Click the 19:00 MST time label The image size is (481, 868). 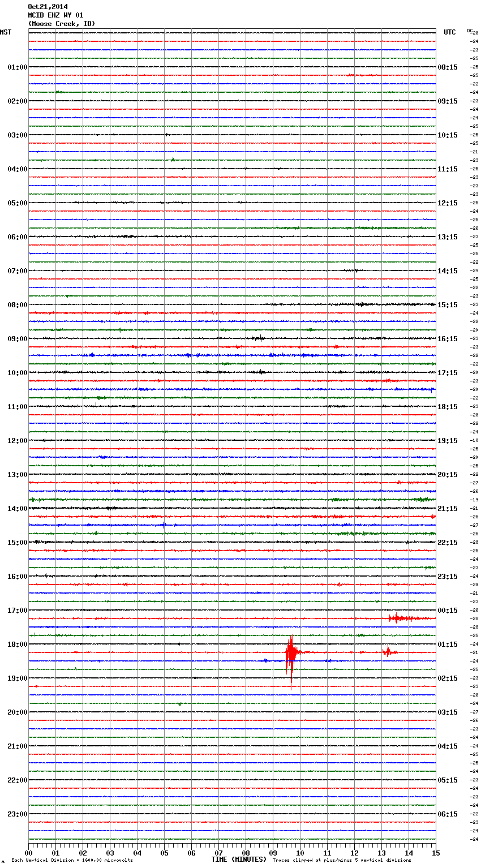17,678
